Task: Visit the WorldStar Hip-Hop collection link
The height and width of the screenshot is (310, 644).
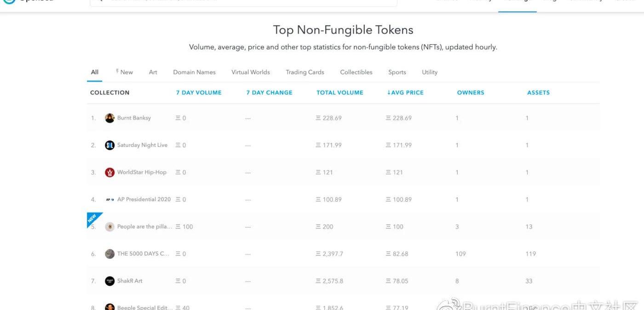Action: pyautogui.click(x=142, y=172)
